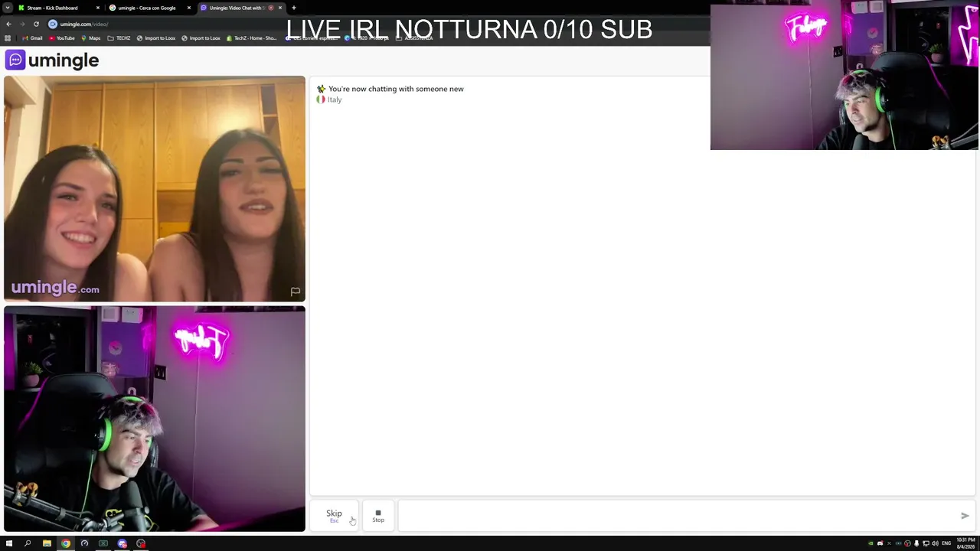Skip to the next stranger
The image size is (980, 551).
[x=334, y=516]
